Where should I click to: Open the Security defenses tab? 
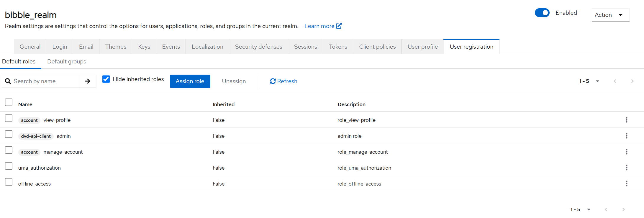[258, 47]
